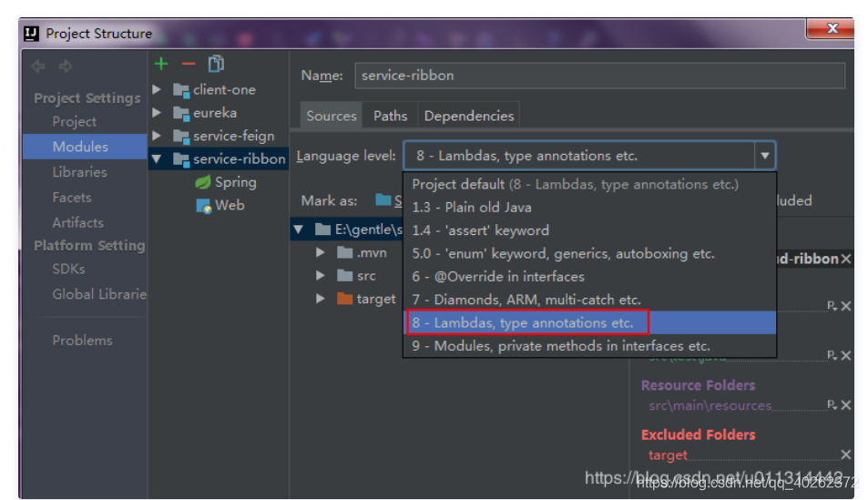The width and height of the screenshot is (868, 500).
Task: Open SDKs platform settings
Action: pos(68,269)
